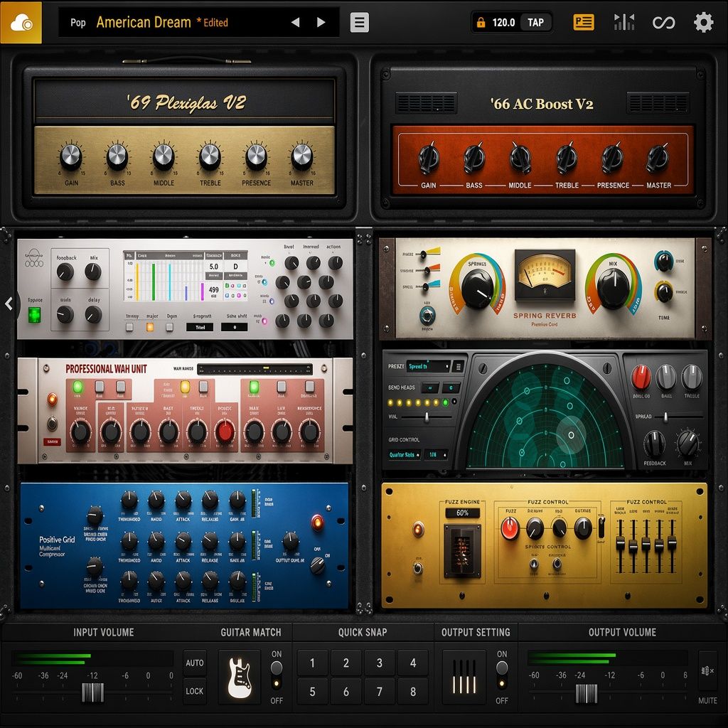Select Quick Snap slot 1

pyautogui.click(x=312, y=663)
